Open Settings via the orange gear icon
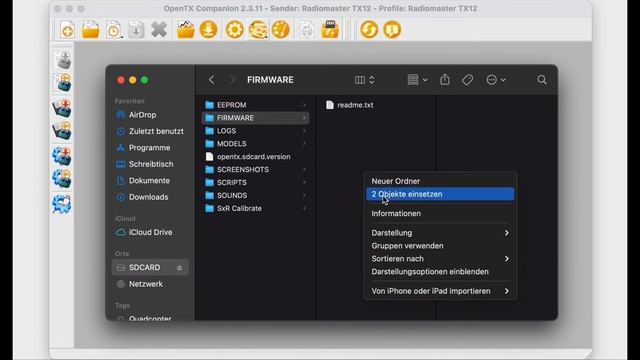This screenshot has width=640, height=360. [x=235, y=30]
